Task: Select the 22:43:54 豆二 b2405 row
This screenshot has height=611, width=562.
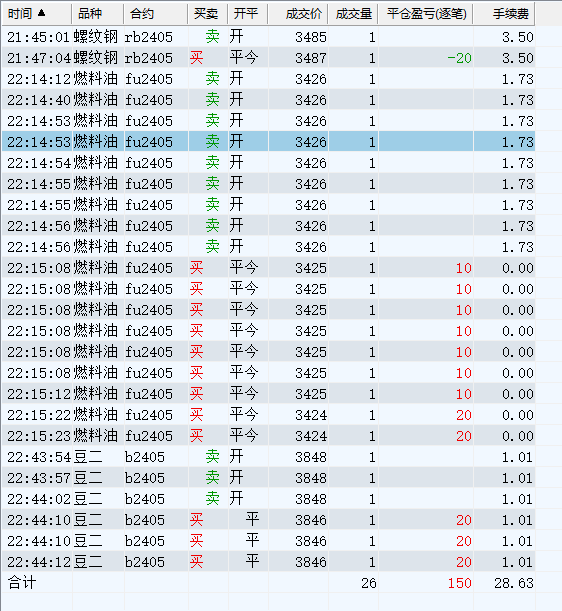Action: (269, 457)
